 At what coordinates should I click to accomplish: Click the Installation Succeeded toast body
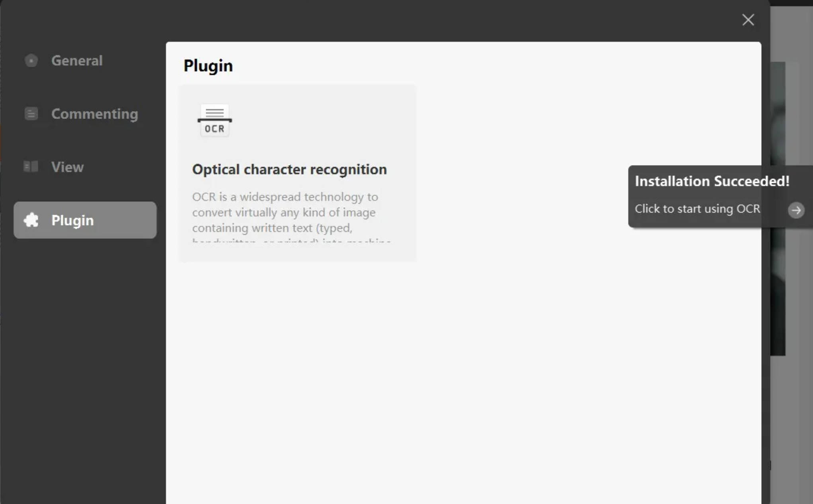tap(721, 197)
